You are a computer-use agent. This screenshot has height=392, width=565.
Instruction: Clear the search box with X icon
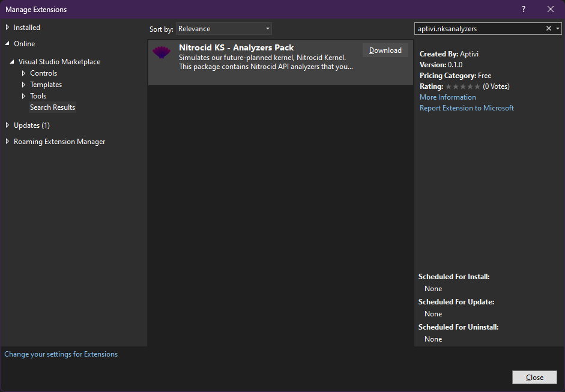[548, 28]
